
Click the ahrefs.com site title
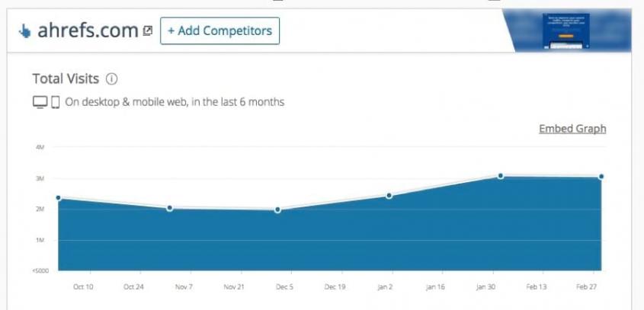click(x=88, y=31)
